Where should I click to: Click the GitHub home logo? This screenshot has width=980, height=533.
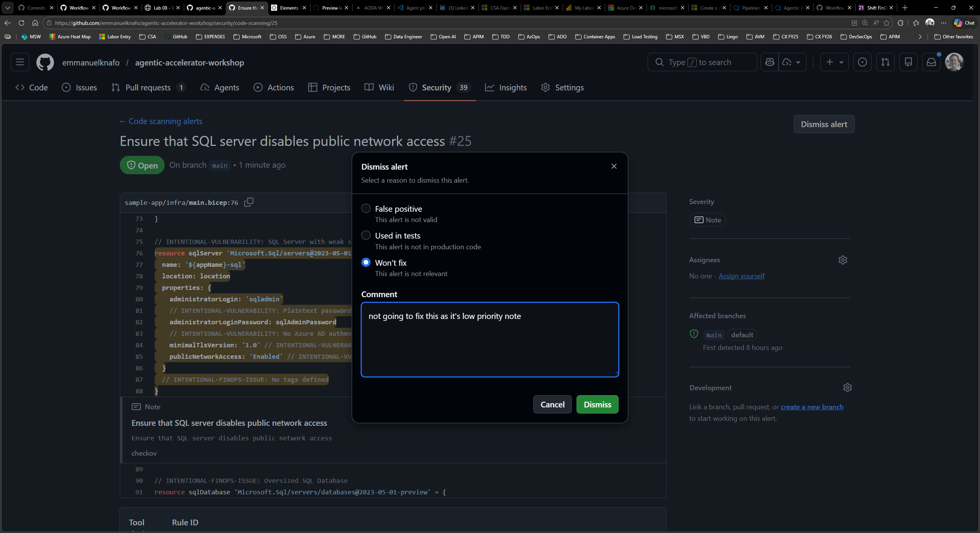[x=45, y=62]
